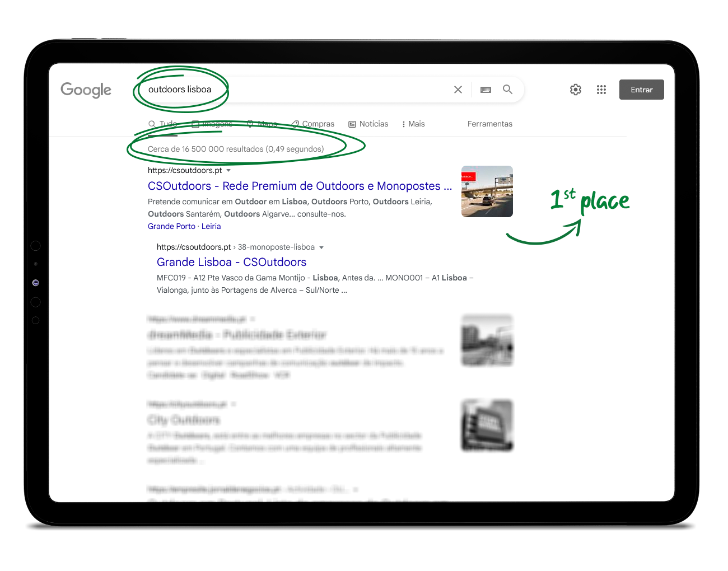This screenshot has width=728, height=571.
Task: Click the CSOutdoors billboard thumbnail
Action: coord(487,191)
